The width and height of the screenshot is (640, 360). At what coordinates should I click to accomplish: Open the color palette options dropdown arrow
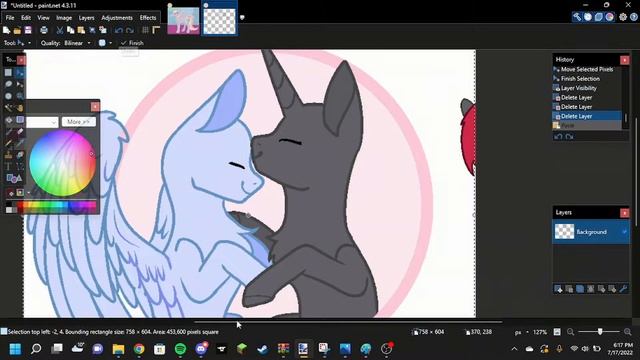(28, 193)
